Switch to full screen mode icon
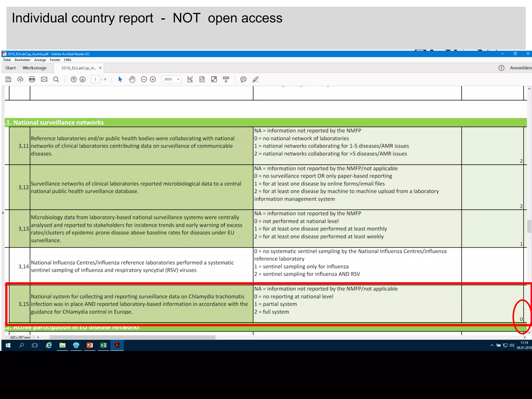The width and height of the screenshot is (532, 399). coord(214,79)
